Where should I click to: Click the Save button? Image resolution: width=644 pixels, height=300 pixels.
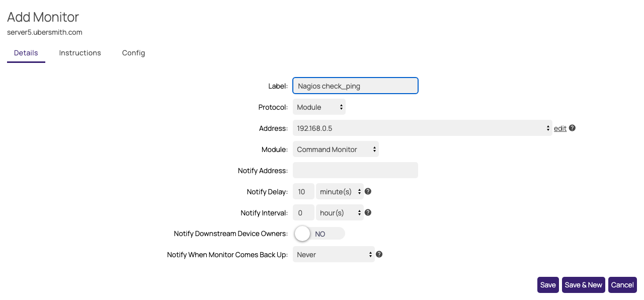548,284
